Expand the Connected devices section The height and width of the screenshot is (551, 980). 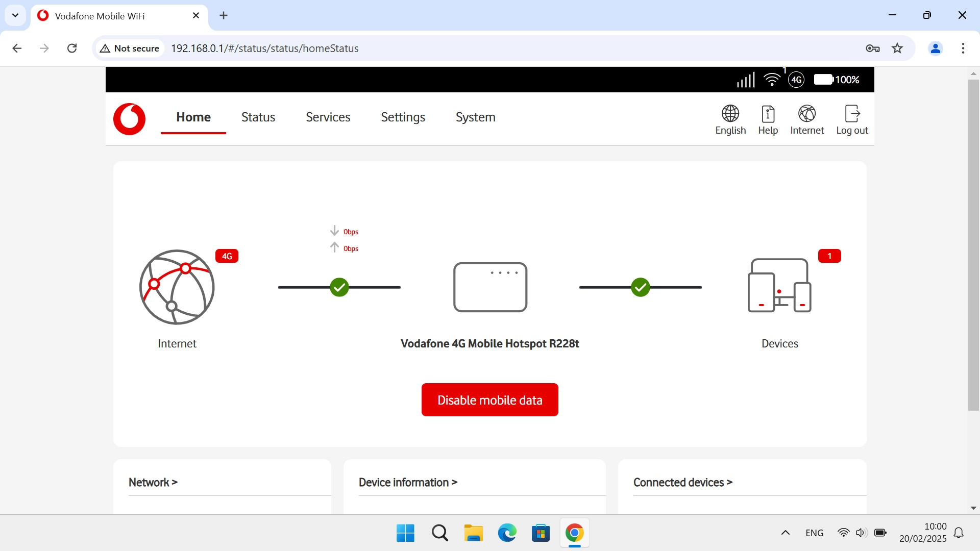coord(683,482)
